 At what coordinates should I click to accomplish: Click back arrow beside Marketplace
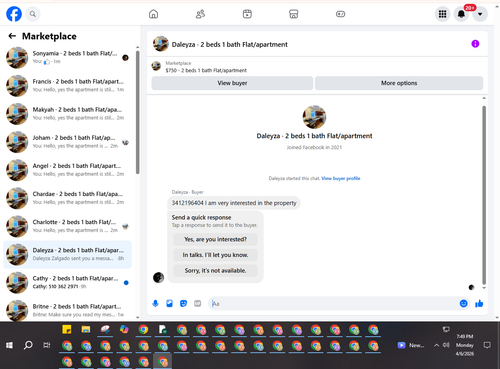coord(12,36)
